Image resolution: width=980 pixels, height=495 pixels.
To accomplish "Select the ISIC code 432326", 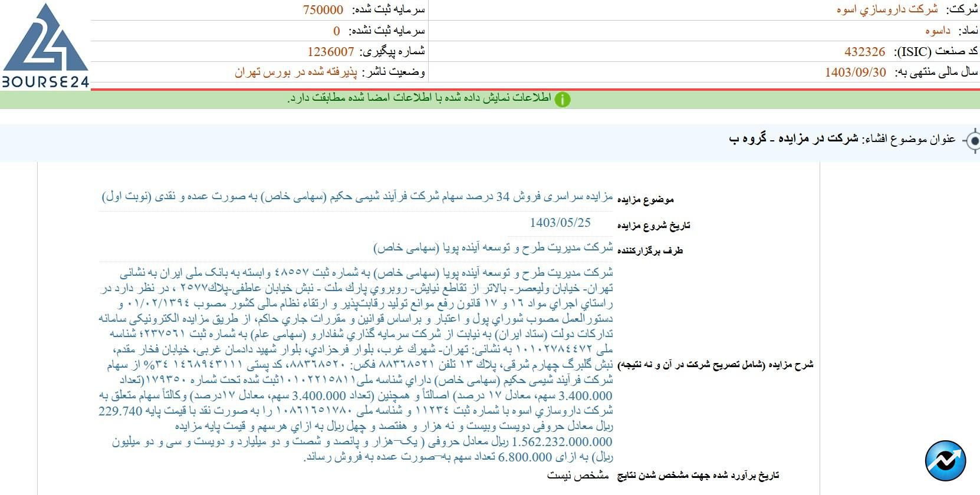I will (865, 52).
